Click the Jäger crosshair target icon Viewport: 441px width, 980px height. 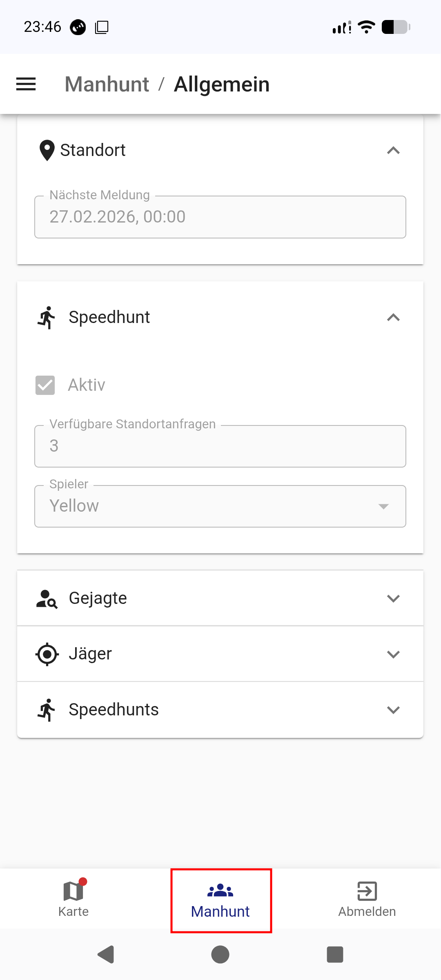tap(47, 653)
